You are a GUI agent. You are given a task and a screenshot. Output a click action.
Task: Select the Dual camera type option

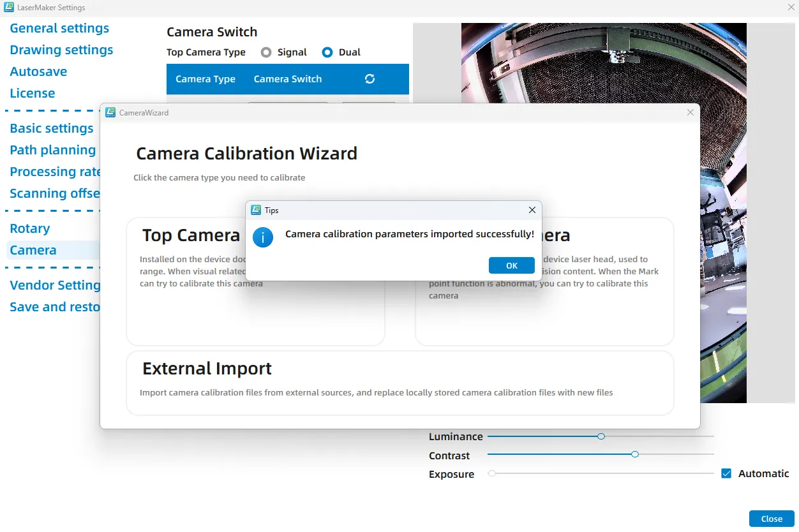tap(327, 52)
